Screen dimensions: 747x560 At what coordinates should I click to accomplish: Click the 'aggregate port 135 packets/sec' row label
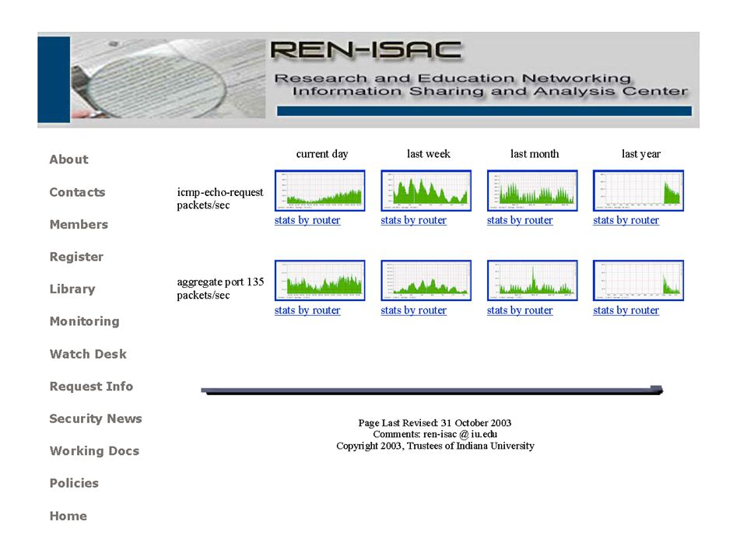tap(220, 289)
